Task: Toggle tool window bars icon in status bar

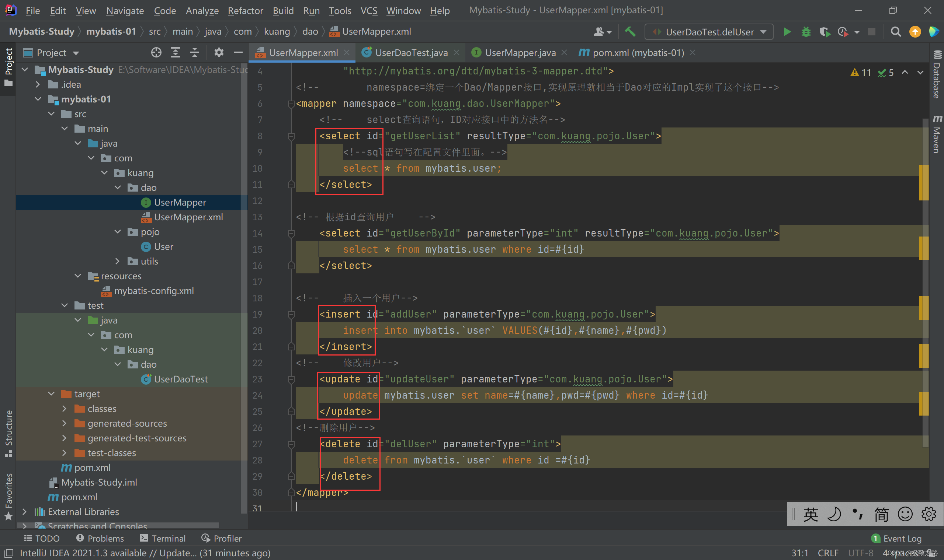Action: point(9,553)
